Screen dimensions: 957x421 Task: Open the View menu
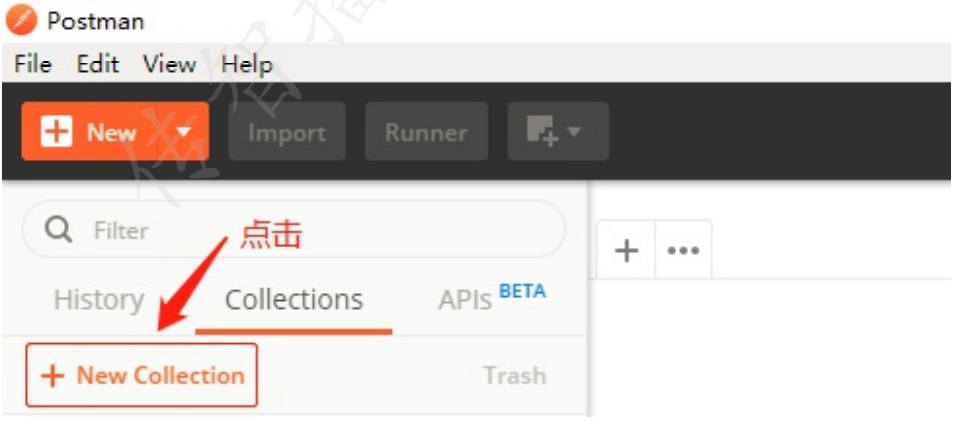coord(170,64)
